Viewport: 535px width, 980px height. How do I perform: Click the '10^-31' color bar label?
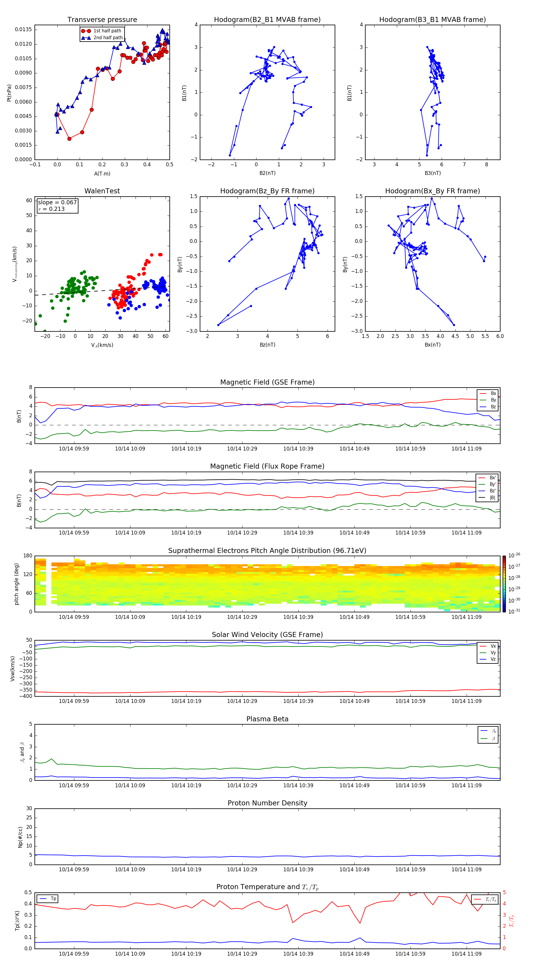point(514,611)
